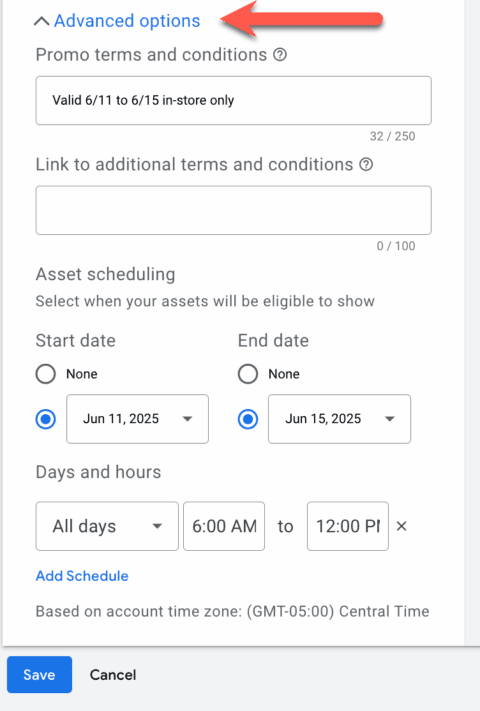Click the Start date dropdown arrow
The image size is (480, 711).
pyautogui.click(x=187, y=419)
